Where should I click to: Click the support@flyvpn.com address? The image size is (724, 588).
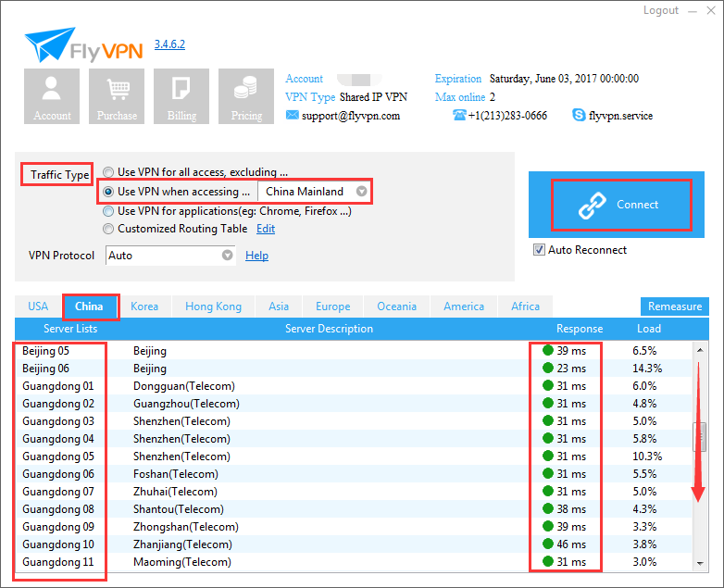351,116
